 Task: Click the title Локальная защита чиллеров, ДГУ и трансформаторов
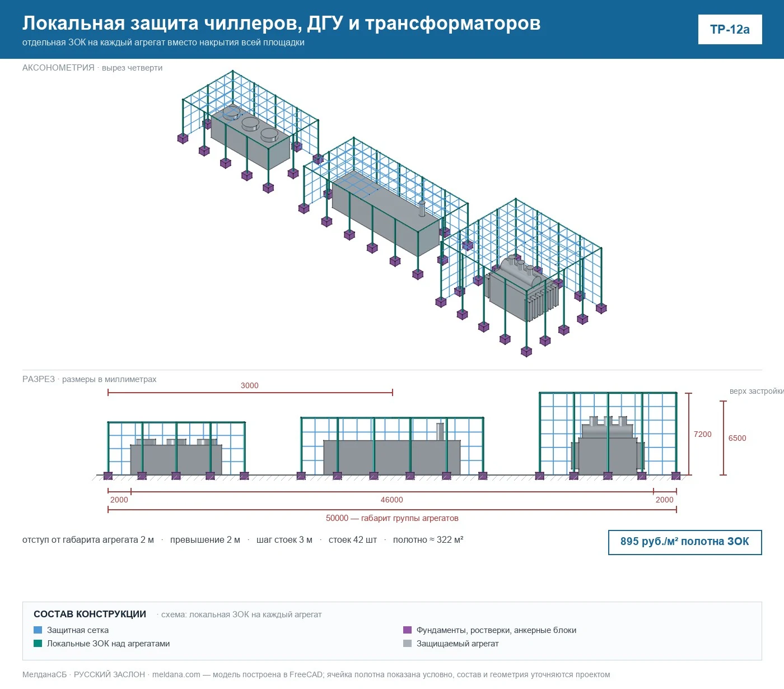(x=281, y=23)
